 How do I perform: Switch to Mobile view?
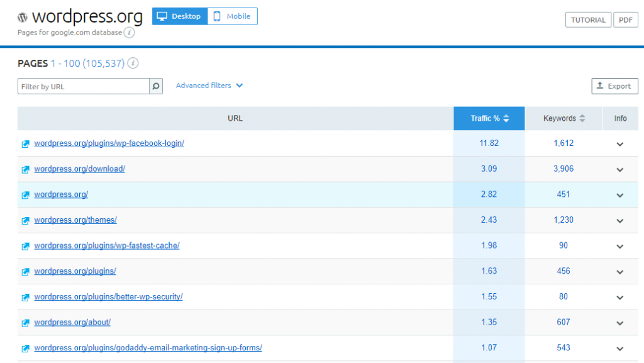233,16
